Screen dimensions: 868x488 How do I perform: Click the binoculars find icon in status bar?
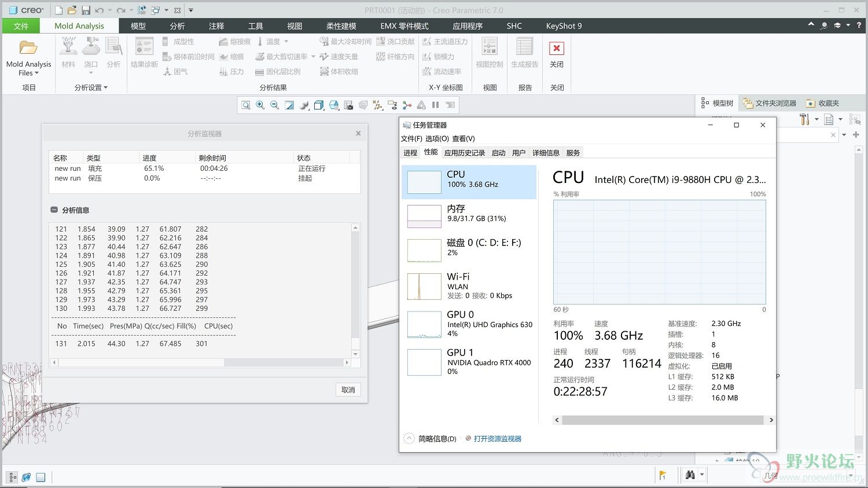click(690, 475)
